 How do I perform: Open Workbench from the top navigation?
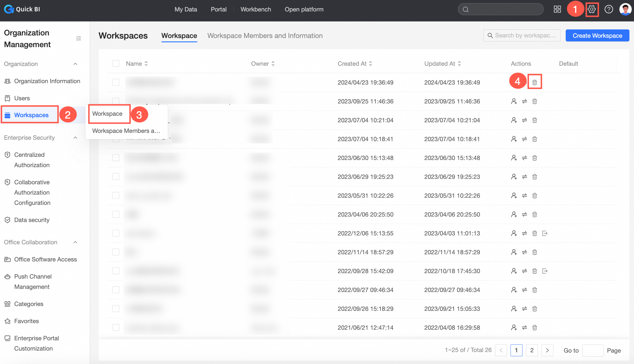(256, 9)
